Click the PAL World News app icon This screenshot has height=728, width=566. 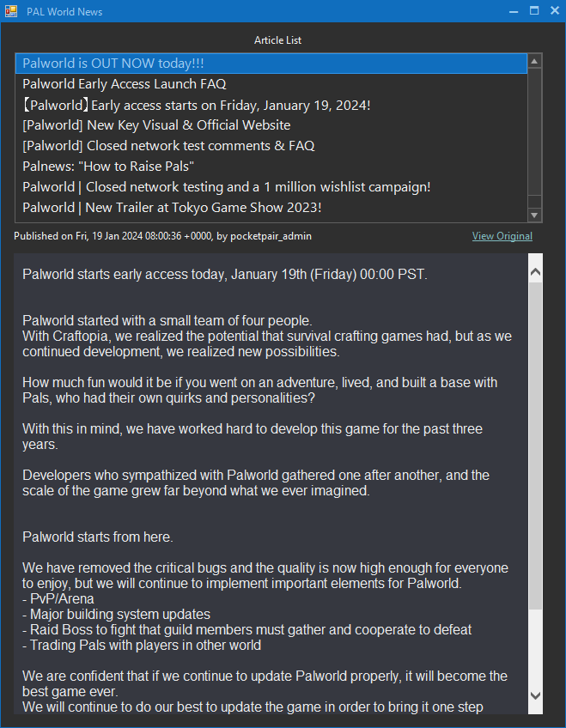(x=11, y=11)
